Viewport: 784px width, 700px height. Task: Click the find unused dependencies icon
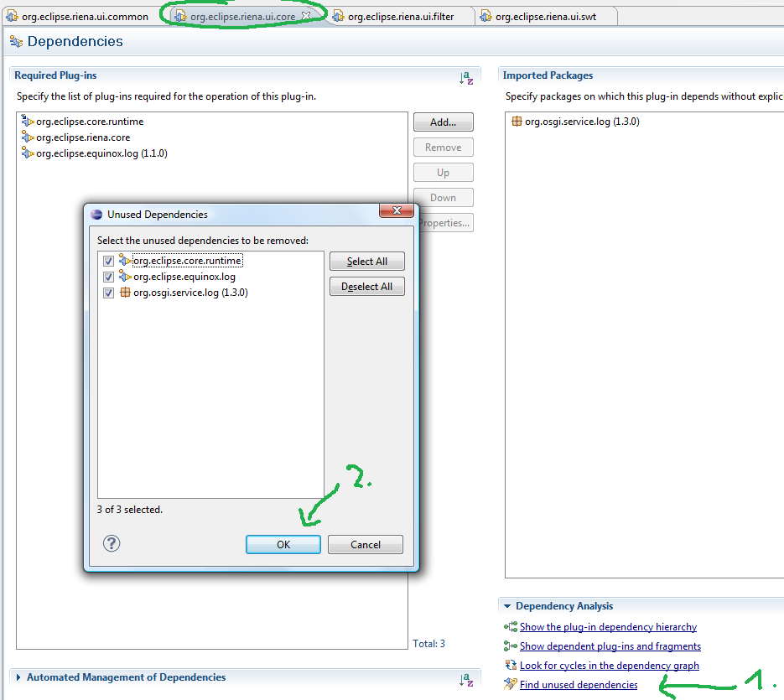point(511,684)
